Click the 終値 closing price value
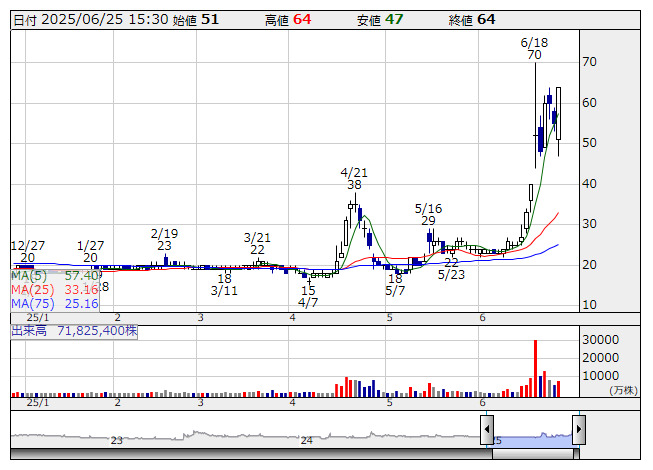The image size is (653, 470). (x=486, y=19)
